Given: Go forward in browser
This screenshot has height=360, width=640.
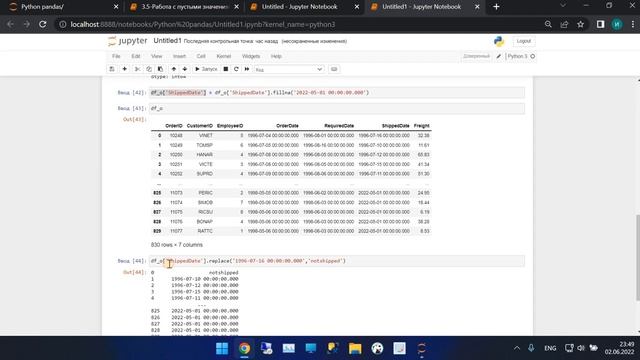Looking at the screenshot, I should 27,24.
